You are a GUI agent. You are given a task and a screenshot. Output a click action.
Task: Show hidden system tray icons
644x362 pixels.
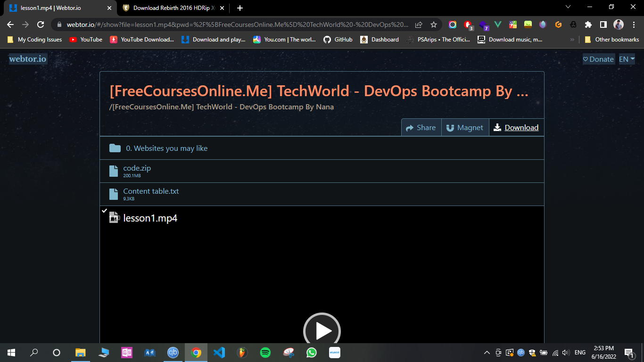coord(487,352)
